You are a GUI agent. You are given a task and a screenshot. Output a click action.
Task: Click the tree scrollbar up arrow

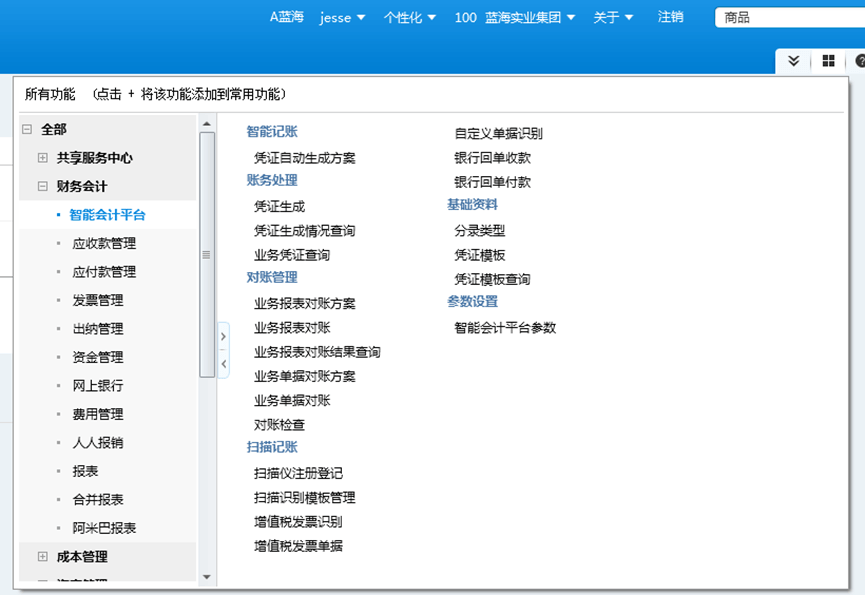pos(207,124)
